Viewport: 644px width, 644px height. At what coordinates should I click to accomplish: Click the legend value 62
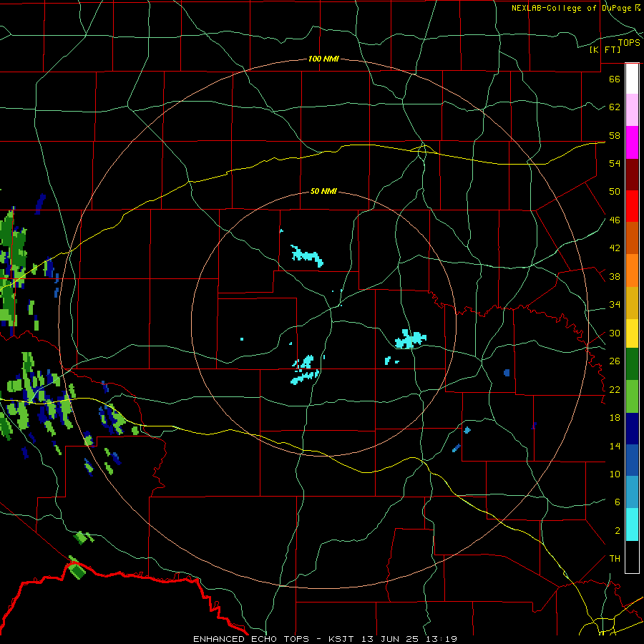(615, 107)
